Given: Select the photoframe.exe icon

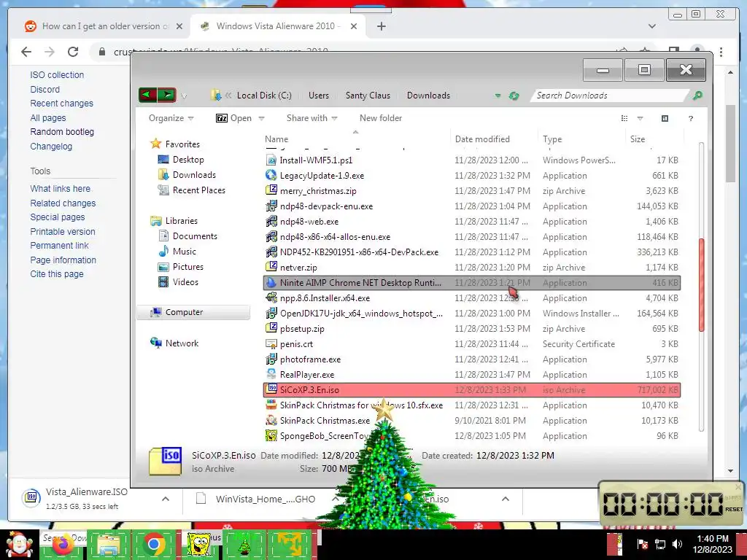Looking at the screenshot, I should click(271, 359).
